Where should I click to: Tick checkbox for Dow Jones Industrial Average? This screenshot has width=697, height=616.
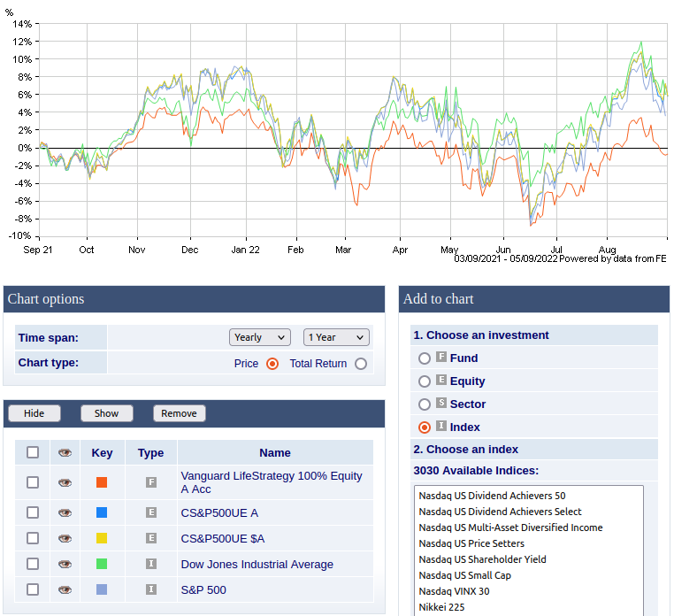pyautogui.click(x=33, y=564)
